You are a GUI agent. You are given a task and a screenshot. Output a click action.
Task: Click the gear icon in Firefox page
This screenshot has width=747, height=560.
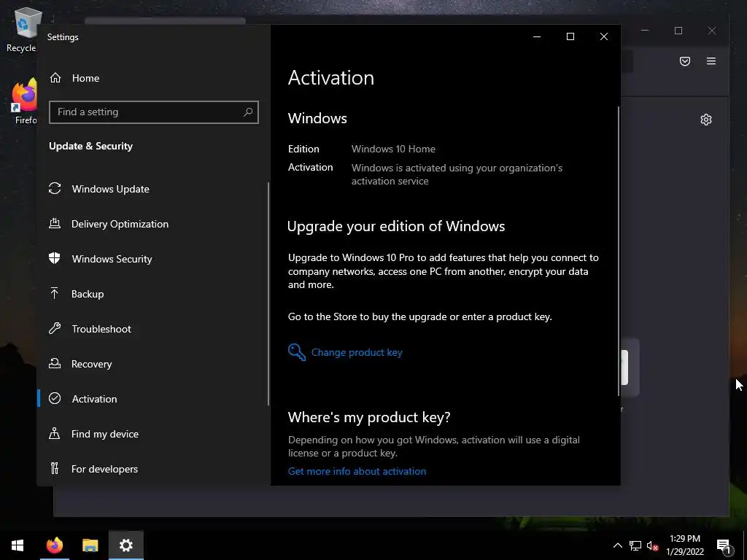(706, 120)
